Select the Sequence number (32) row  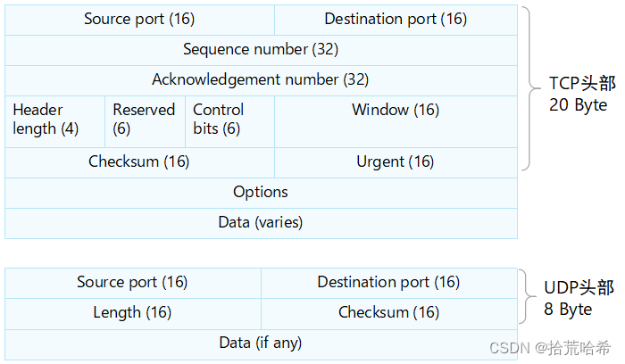(261, 49)
